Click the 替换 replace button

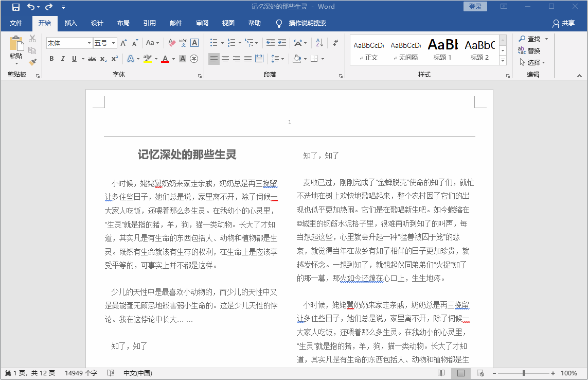click(x=529, y=50)
